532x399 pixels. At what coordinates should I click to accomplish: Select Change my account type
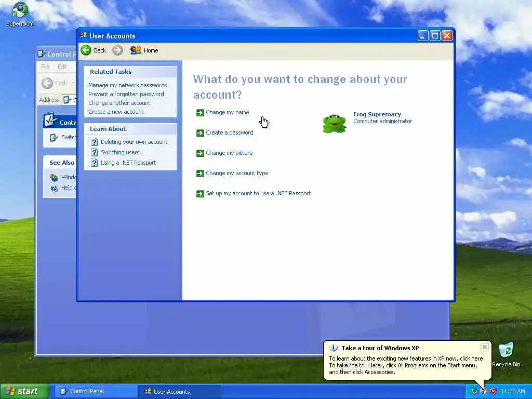pyautogui.click(x=237, y=173)
